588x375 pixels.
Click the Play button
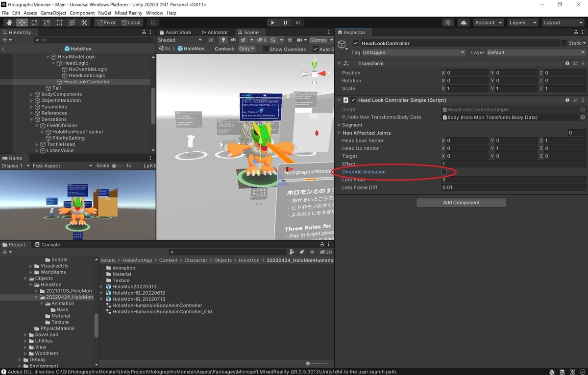point(273,23)
